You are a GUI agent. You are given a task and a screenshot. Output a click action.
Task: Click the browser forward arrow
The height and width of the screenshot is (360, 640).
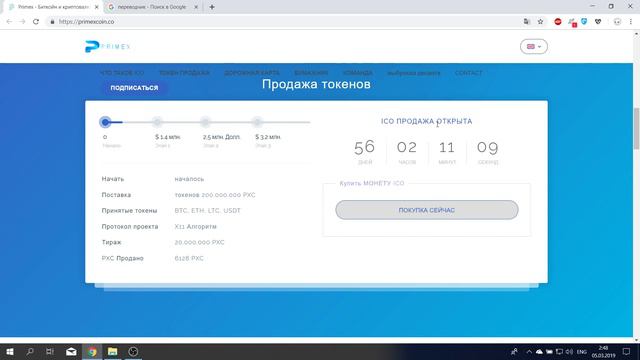(x=22, y=22)
